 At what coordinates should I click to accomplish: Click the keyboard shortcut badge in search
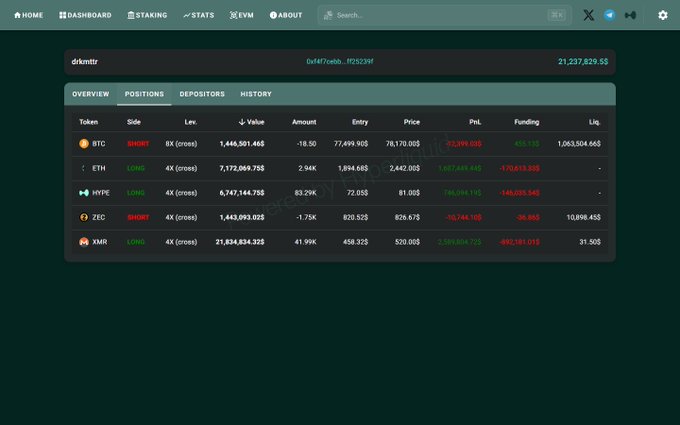click(556, 15)
